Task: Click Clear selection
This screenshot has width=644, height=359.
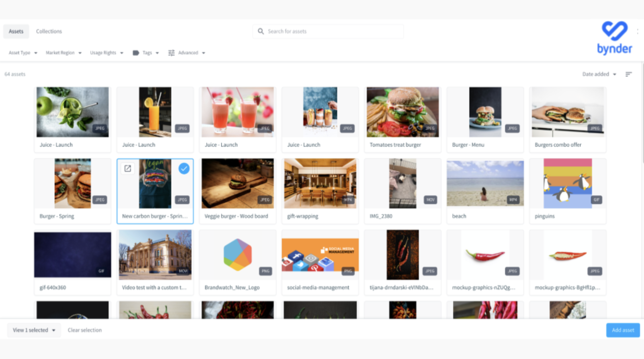Action: [x=85, y=330]
